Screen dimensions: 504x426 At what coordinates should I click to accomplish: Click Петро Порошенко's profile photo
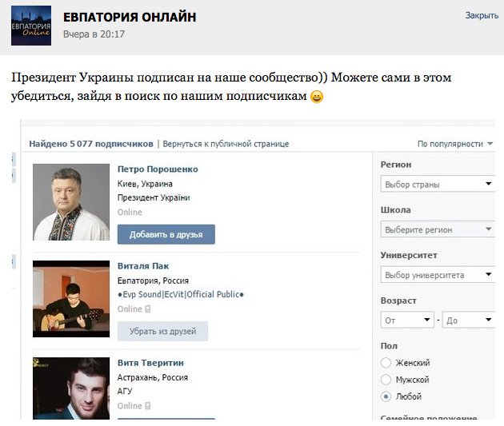[x=71, y=202]
